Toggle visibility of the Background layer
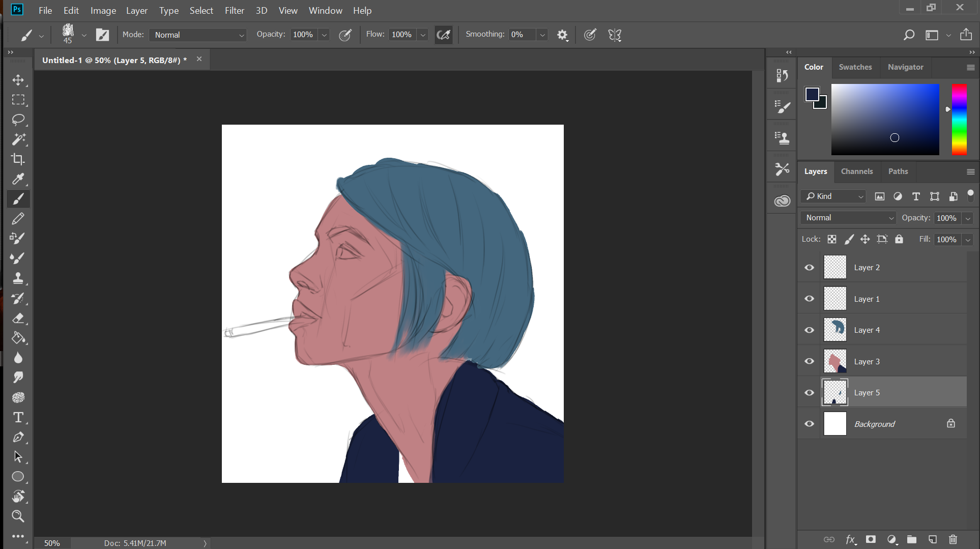980x549 pixels. coord(809,424)
